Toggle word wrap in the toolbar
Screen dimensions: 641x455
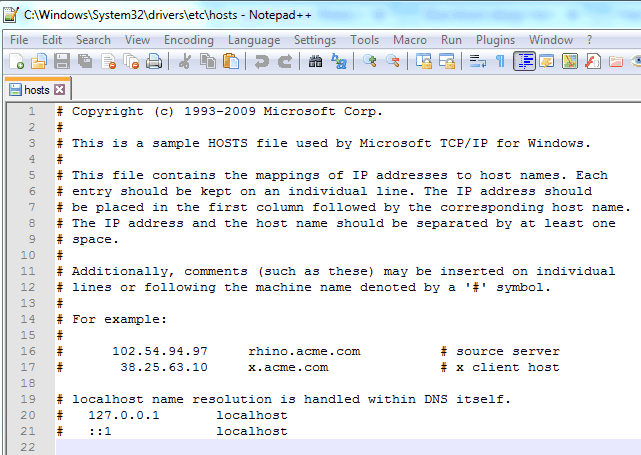tap(477, 61)
